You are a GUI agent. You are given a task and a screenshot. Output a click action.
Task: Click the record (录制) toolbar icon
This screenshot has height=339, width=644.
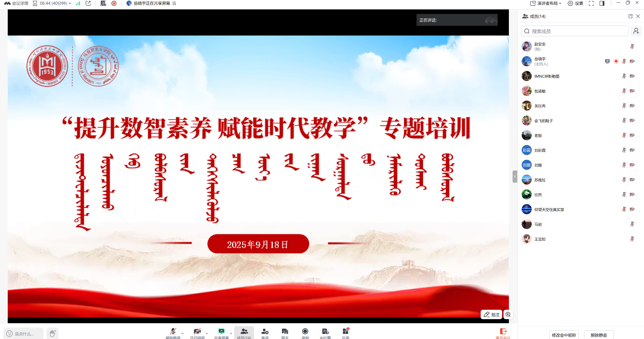pyautogui.click(x=305, y=332)
